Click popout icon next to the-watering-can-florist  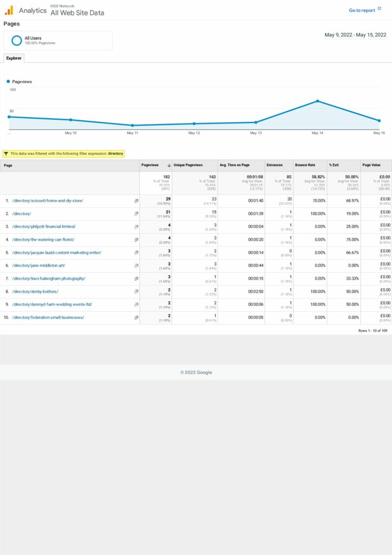136,240
